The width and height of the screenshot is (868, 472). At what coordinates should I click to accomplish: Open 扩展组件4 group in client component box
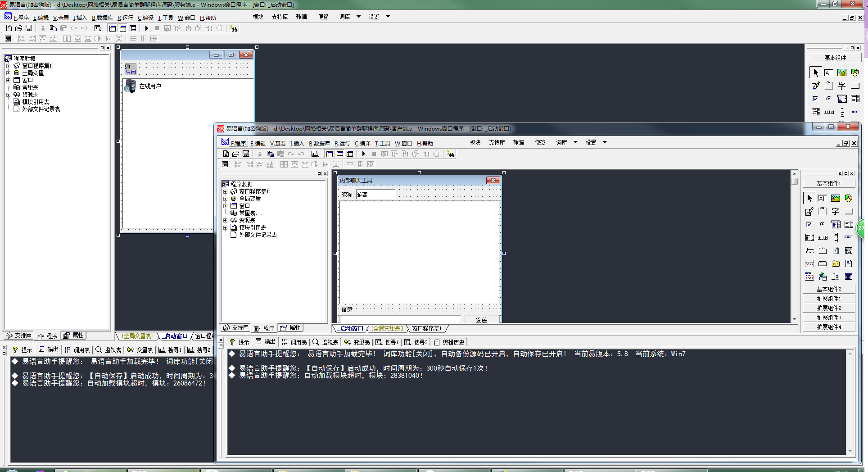(829, 327)
